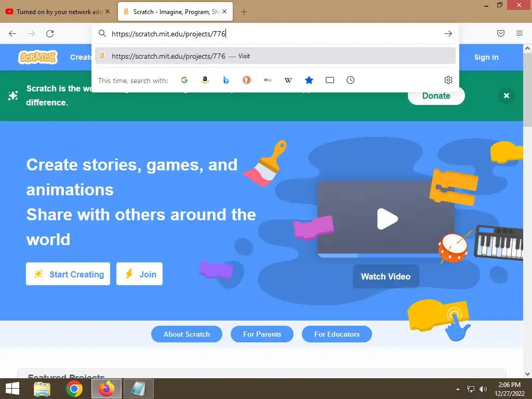Open File Explorer from taskbar
Image resolution: width=532 pixels, height=399 pixels.
pos(42,389)
